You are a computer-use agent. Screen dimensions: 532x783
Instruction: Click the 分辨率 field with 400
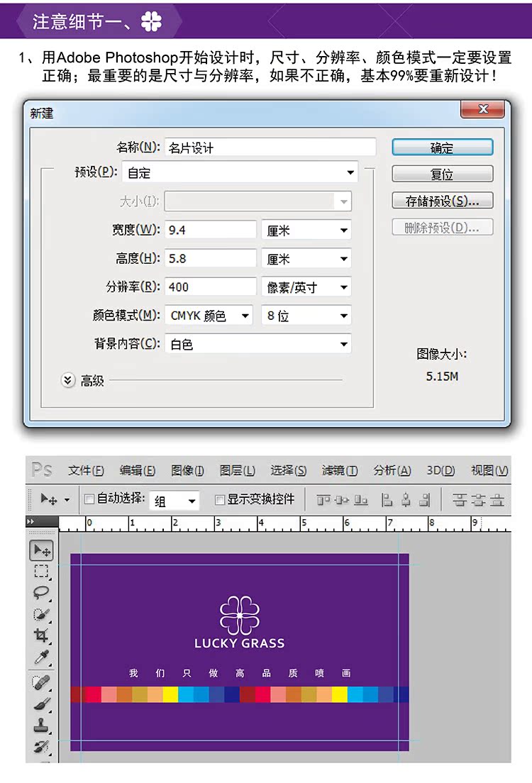point(210,287)
